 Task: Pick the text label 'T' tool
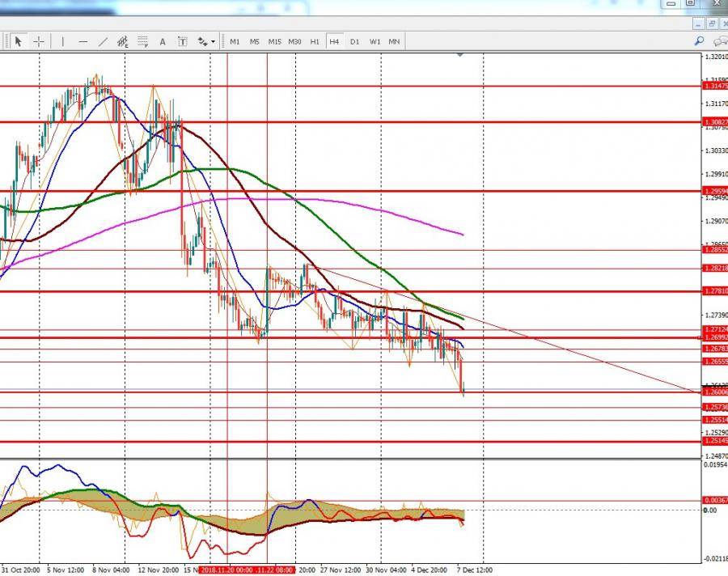pos(183,41)
